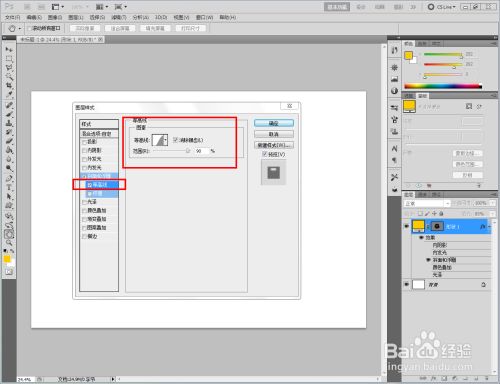The image size is (500, 384).
Task: Select the Horizontal Type tool
Action: 9,188
